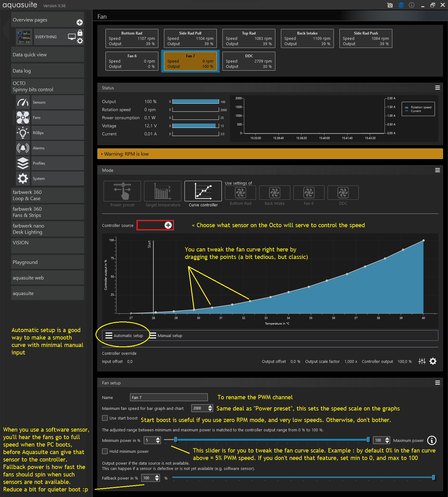Screen dimensions: 448x497
Task: Open the profiles layers icon in title bar
Action: (401, 5)
